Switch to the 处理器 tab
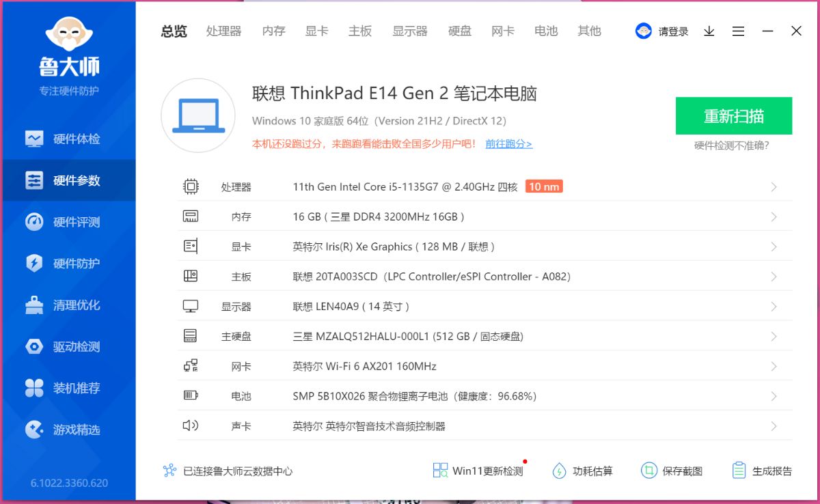This screenshot has height=504, width=820. tap(223, 31)
